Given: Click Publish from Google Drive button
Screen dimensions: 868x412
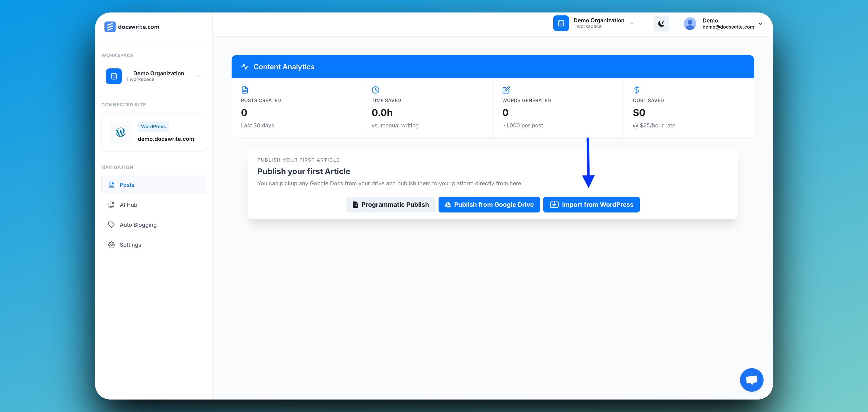Looking at the screenshot, I should click(x=488, y=205).
